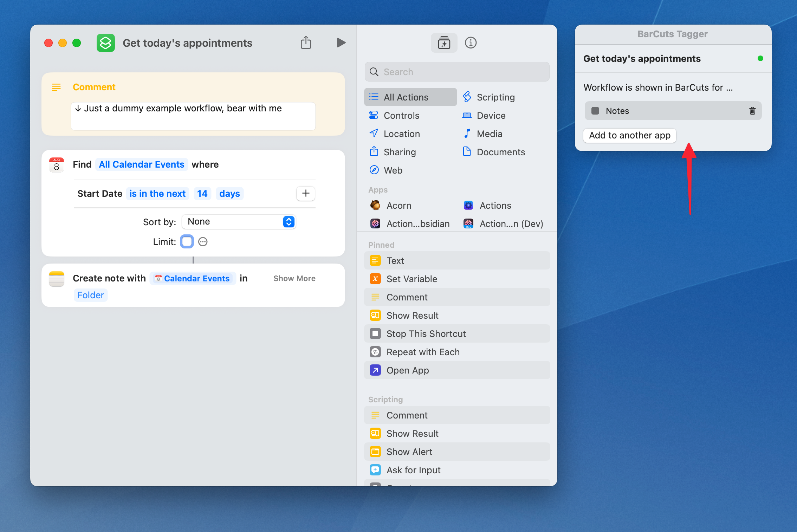Click the action library toolbar icon
Viewport: 797px width, 532px height.
(444, 43)
